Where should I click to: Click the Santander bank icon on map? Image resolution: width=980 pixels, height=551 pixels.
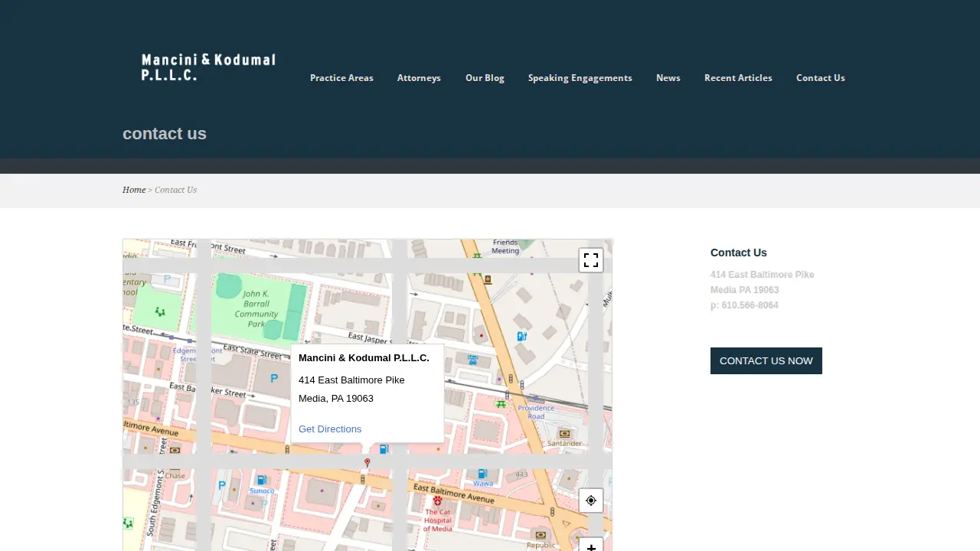click(564, 434)
